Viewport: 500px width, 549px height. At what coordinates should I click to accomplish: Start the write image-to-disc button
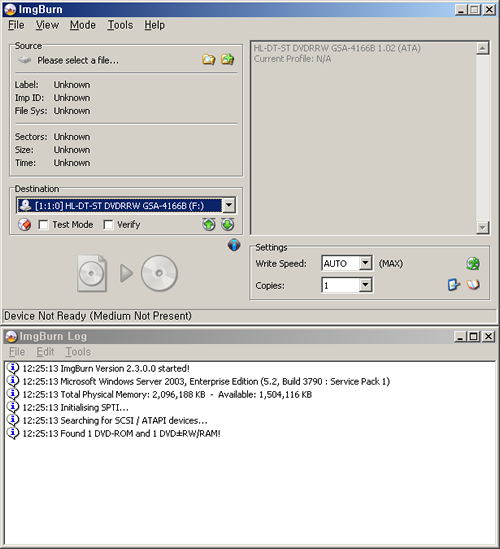pyautogui.click(x=127, y=273)
